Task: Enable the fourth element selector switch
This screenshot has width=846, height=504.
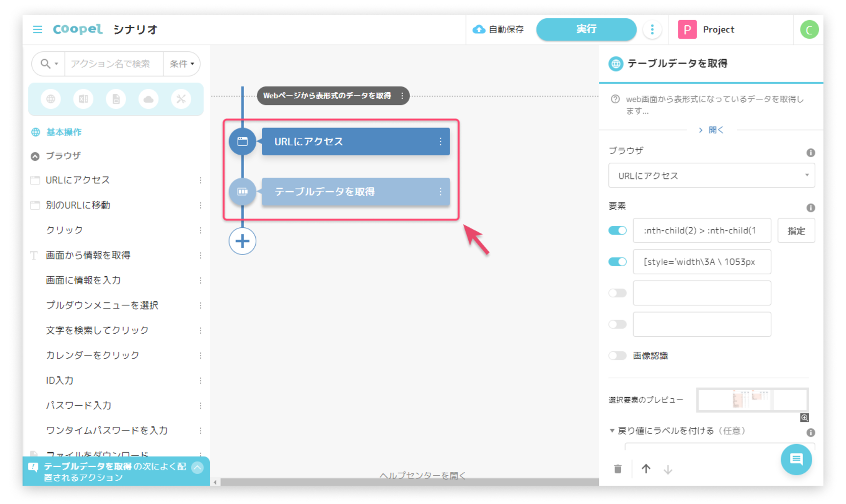Action: [x=617, y=324]
